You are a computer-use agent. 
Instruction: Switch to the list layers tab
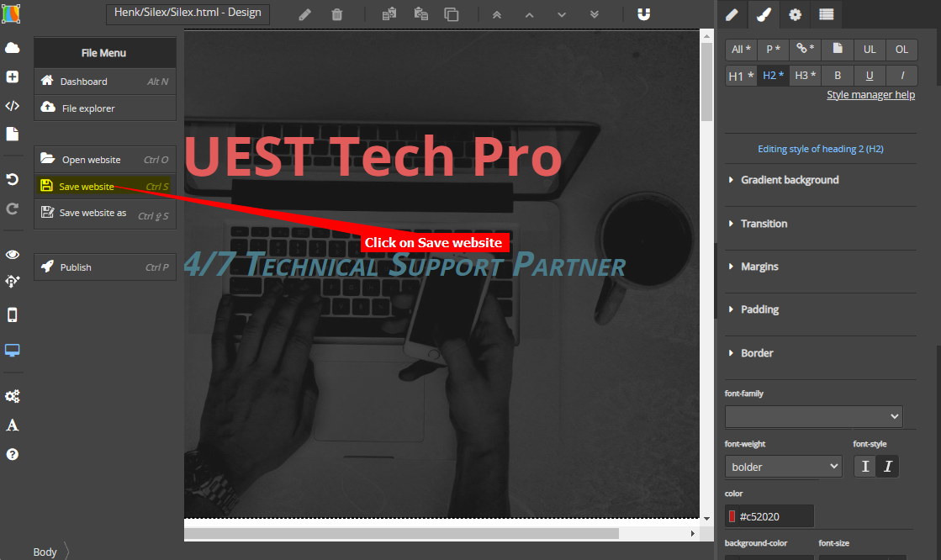(827, 14)
